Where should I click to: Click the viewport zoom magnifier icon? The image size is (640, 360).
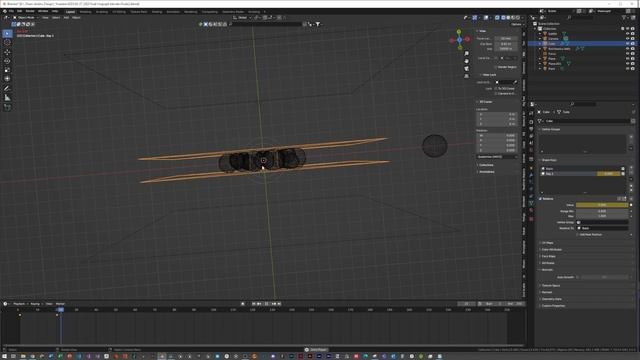(x=467, y=54)
